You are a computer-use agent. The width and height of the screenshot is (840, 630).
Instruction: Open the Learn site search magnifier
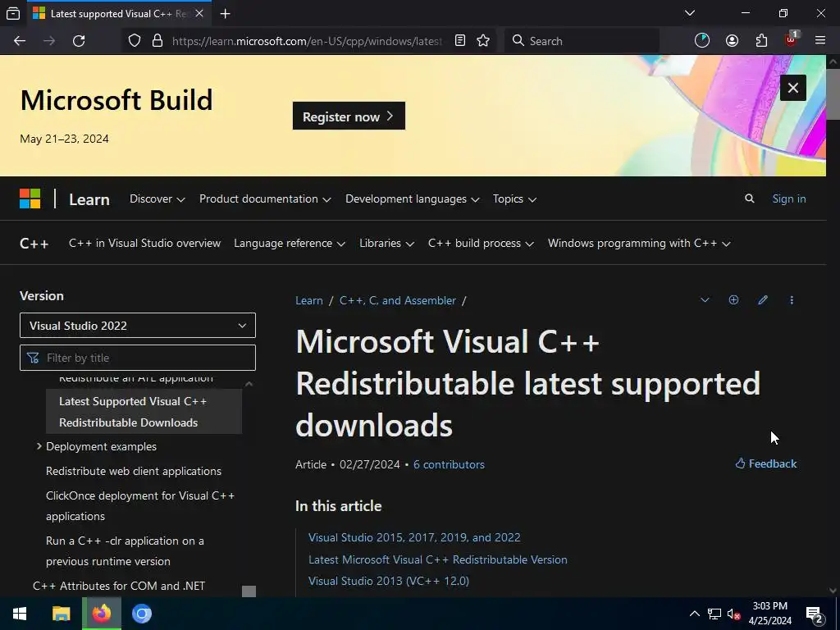click(x=750, y=199)
